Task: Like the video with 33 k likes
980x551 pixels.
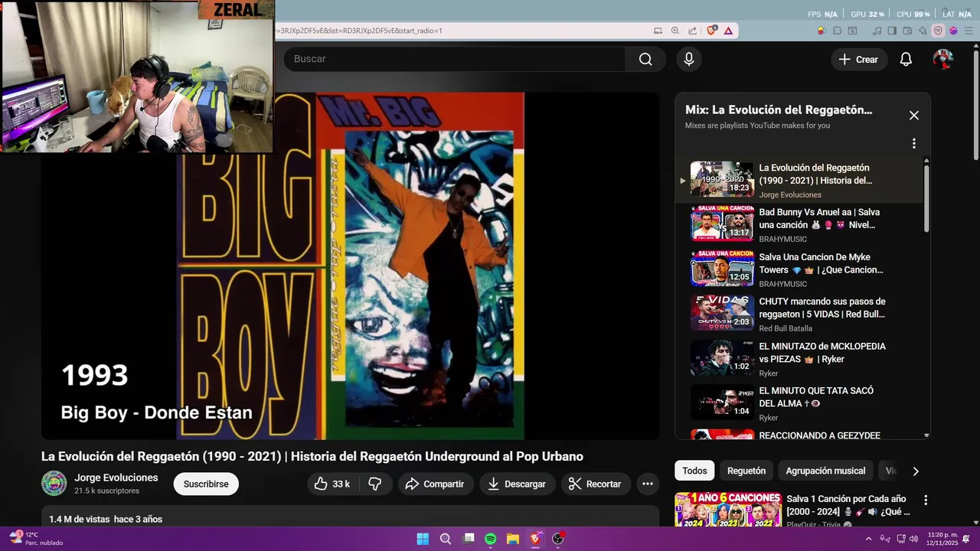Action: 332,484
